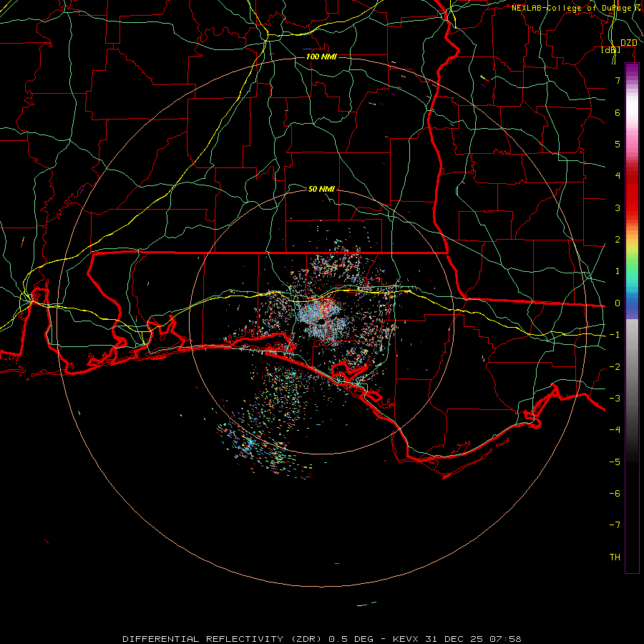Click the radar site center in the echoes
Screen dimensions: 644x644
(x=321, y=323)
